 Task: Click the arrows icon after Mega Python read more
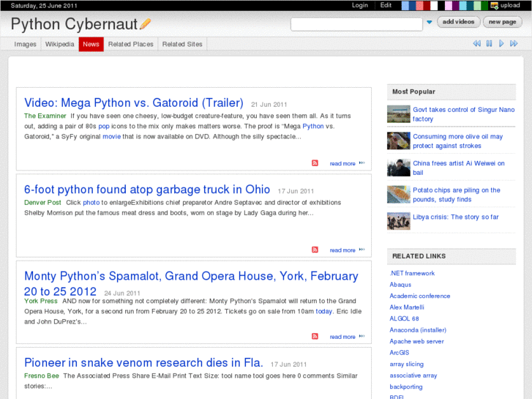coord(361,163)
